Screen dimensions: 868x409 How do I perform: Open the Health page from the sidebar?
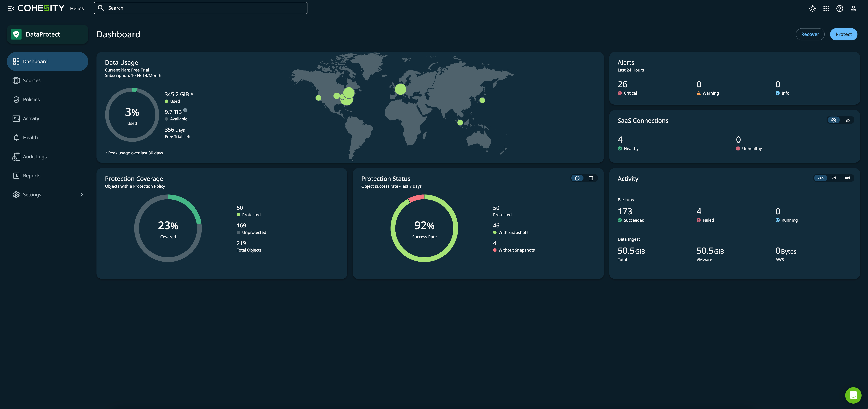point(30,137)
